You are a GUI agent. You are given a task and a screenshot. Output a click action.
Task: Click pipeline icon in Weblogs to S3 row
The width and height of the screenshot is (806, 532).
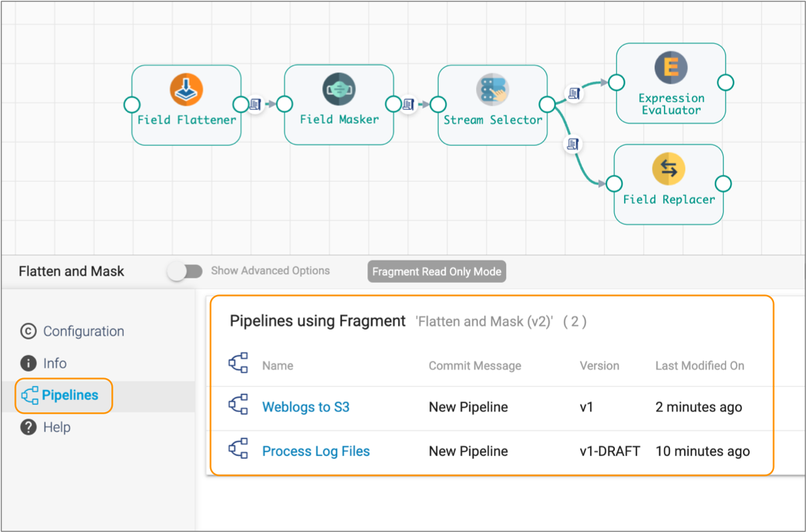[x=238, y=406]
